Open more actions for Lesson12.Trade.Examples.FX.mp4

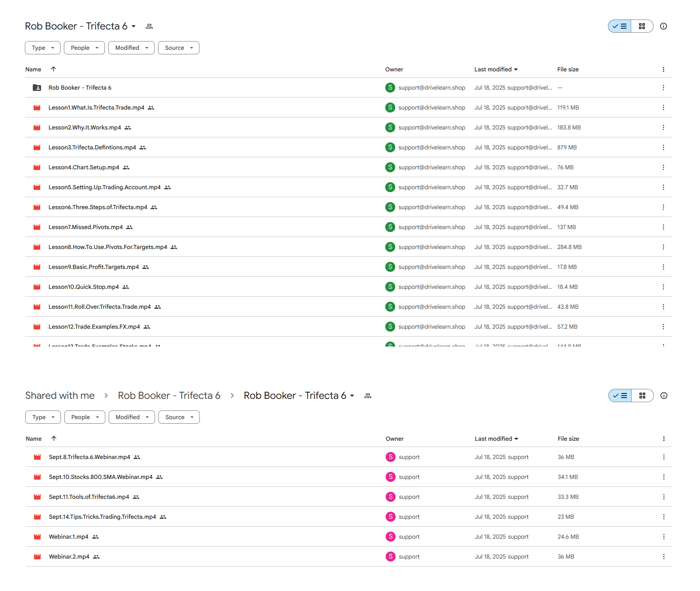664,327
